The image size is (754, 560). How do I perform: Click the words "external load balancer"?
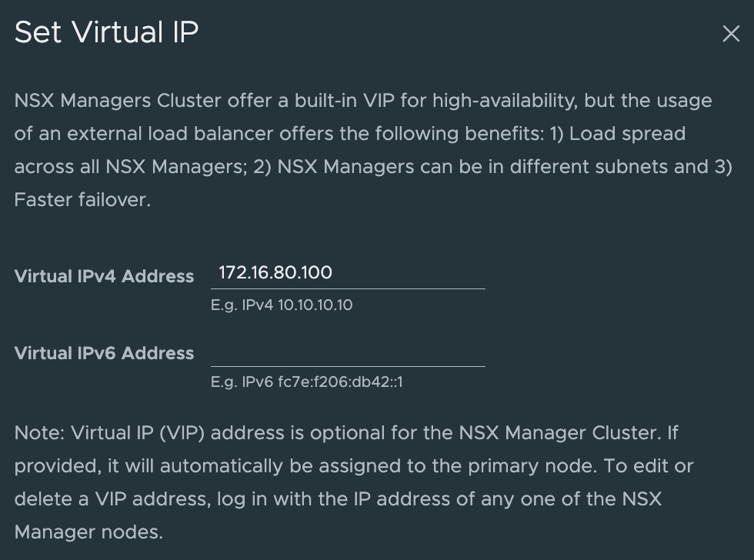pyautogui.click(x=170, y=134)
